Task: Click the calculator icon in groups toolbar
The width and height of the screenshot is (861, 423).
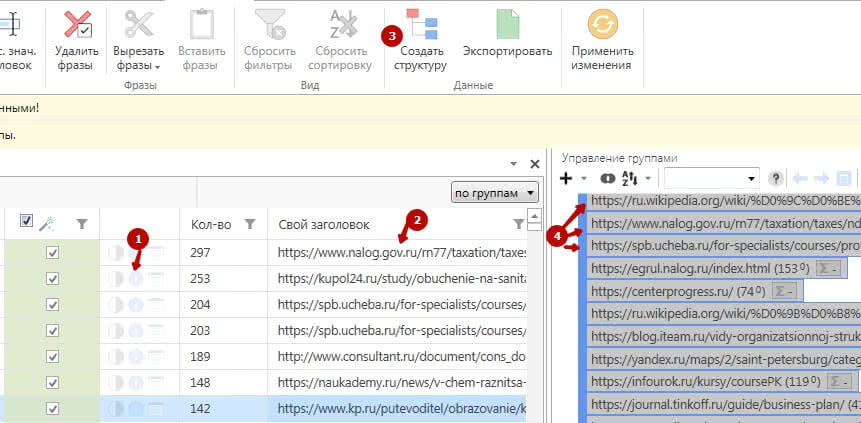Action: (x=843, y=179)
